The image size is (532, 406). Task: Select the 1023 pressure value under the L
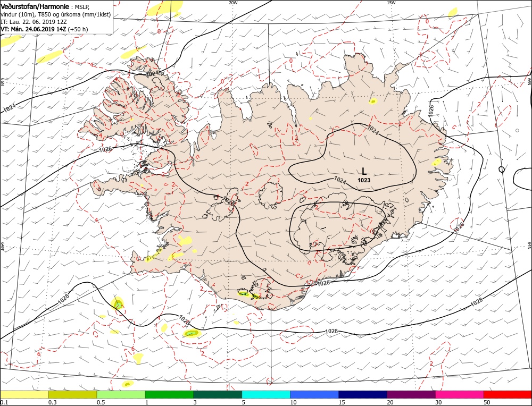pyautogui.click(x=364, y=180)
